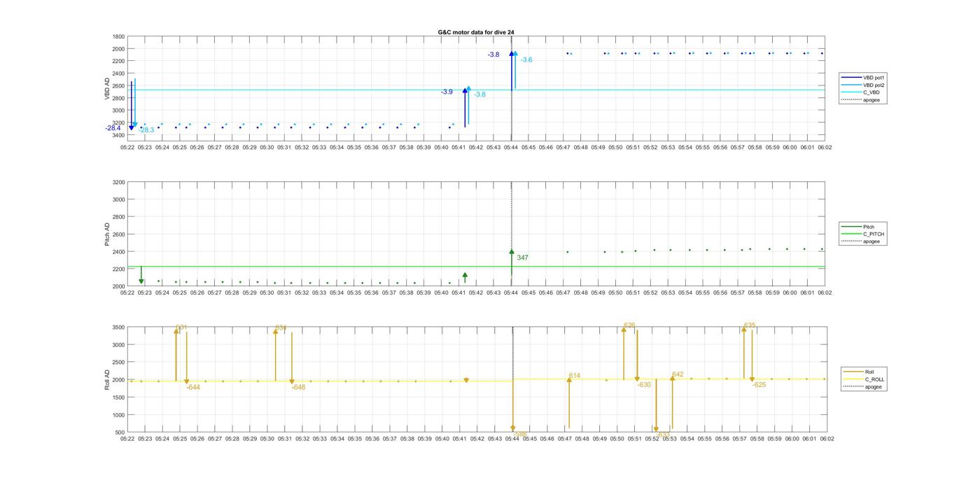Click the "3500" tick on the Roll axis
The height and width of the screenshot is (485, 980).
(119, 328)
